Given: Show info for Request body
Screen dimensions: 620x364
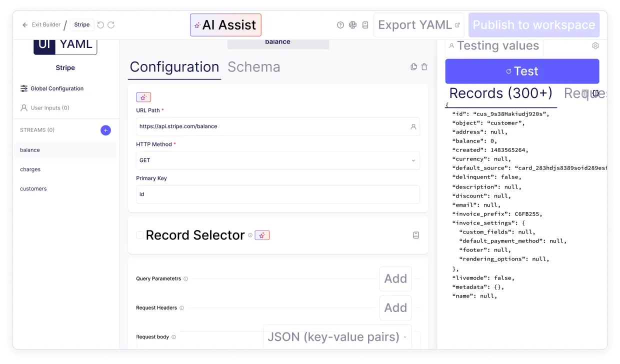Looking at the screenshot, I should pos(173,337).
